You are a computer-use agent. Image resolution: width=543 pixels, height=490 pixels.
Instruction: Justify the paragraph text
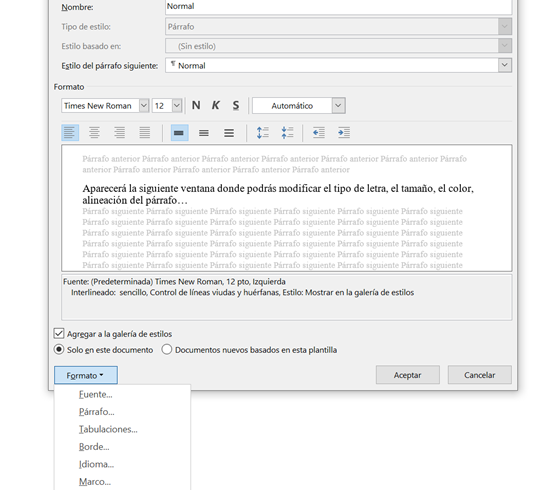click(145, 133)
